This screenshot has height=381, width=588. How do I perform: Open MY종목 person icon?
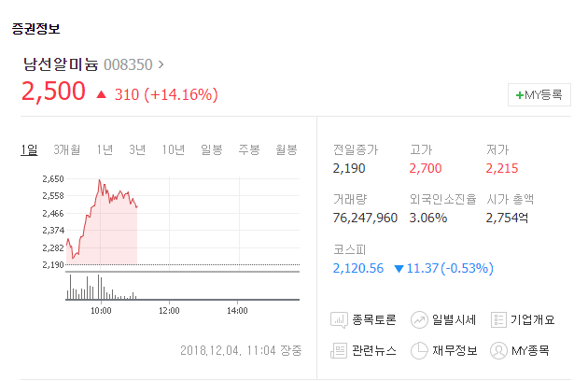[498, 350]
